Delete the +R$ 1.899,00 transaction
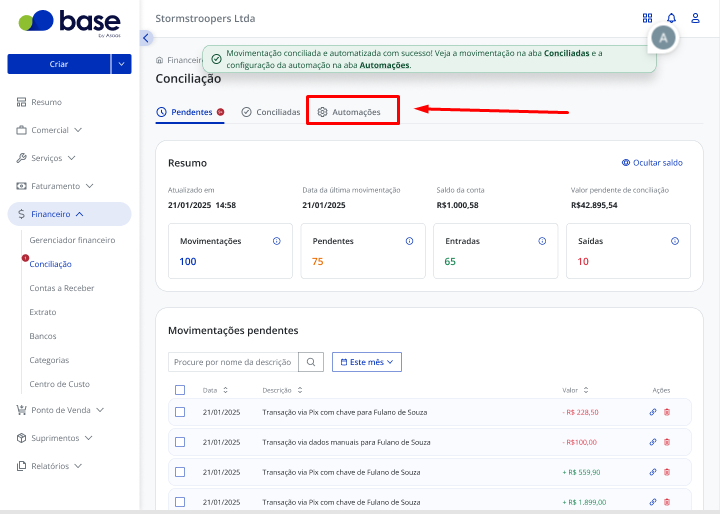Screen dimensions: 720x514 click(x=667, y=502)
